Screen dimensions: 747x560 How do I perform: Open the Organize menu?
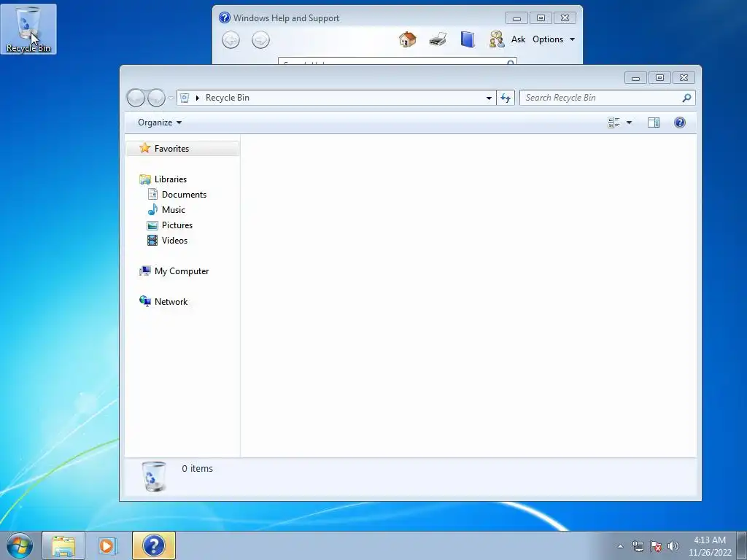(160, 122)
